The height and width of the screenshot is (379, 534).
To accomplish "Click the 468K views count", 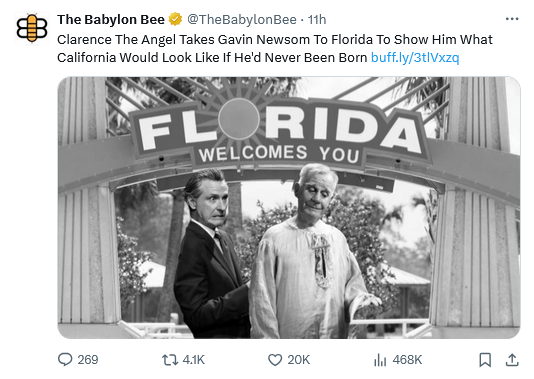I will (407, 360).
